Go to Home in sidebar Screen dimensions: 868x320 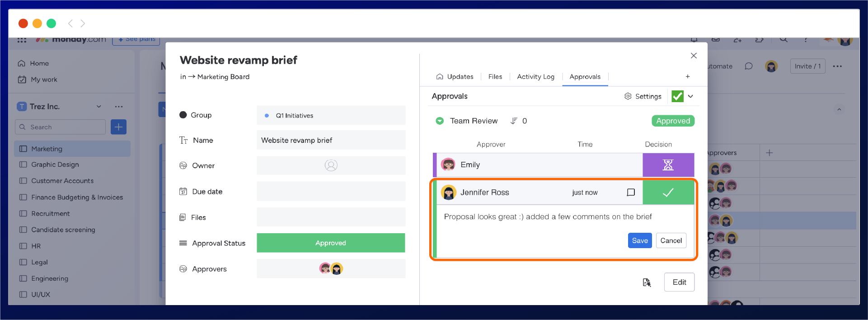click(x=33, y=63)
